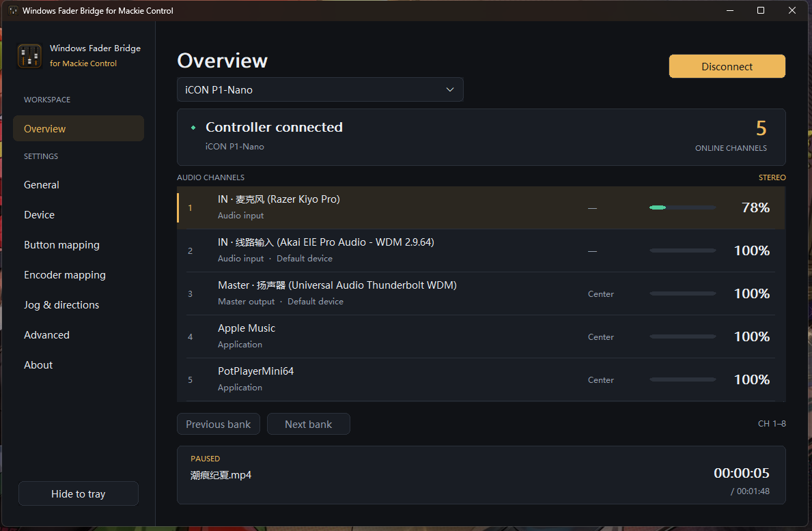This screenshot has height=531, width=812.
Task: Click the Next bank button
Action: [x=309, y=424]
